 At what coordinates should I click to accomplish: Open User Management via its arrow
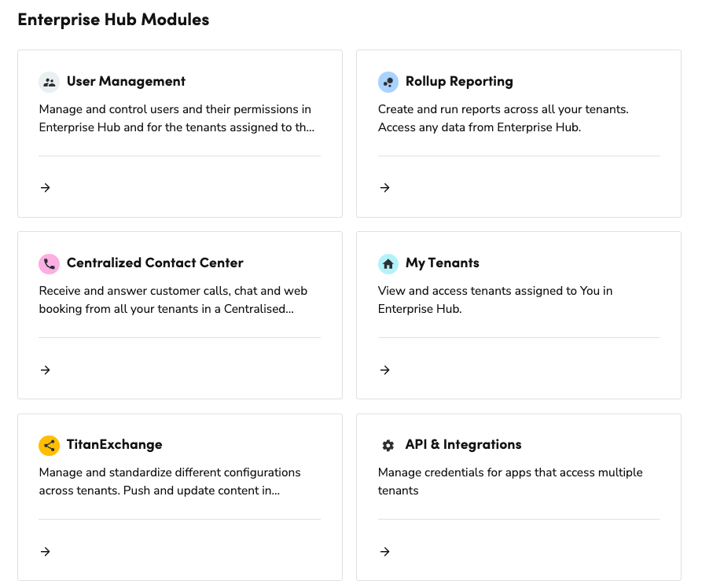point(45,187)
